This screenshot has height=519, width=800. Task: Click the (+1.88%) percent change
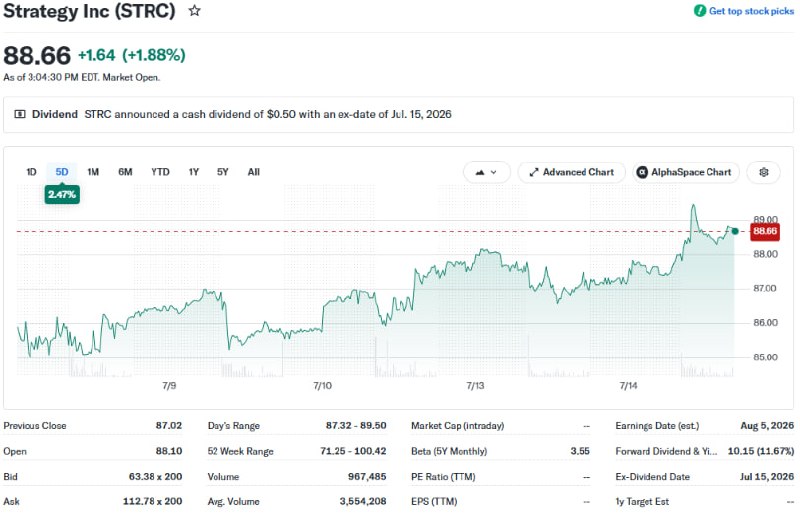[x=154, y=55]
